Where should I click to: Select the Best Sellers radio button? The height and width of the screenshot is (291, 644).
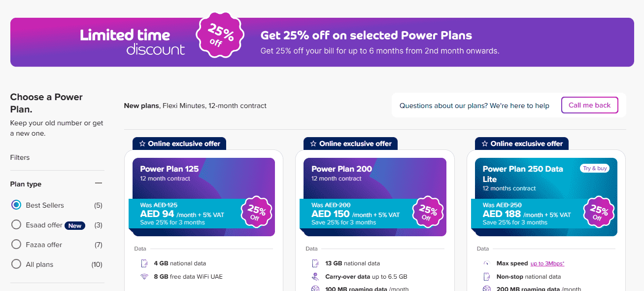17,205
